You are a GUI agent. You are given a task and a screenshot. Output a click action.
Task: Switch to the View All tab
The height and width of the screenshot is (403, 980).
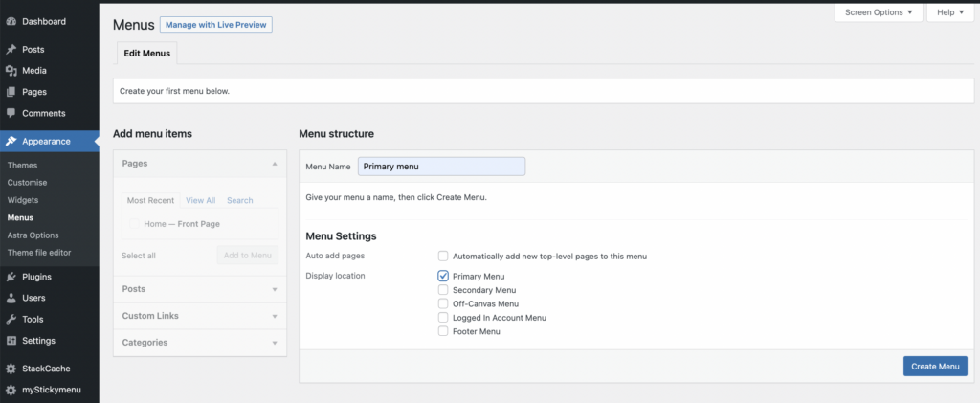pos(201,201)
